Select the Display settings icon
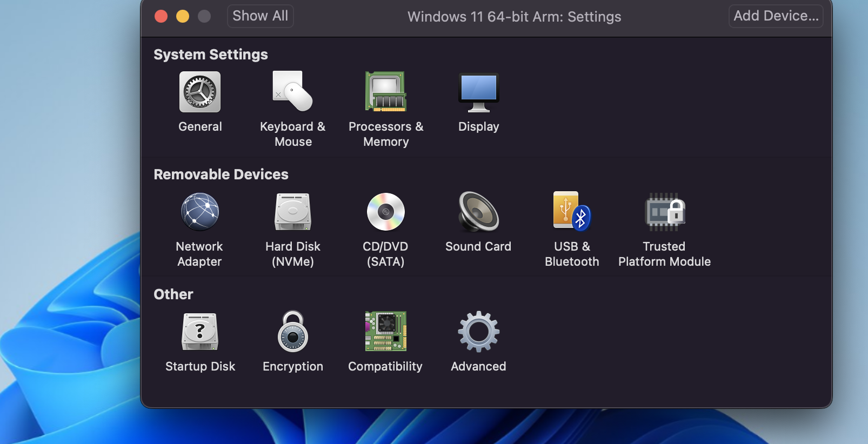 pyautogui.click(x=478, y=92)
